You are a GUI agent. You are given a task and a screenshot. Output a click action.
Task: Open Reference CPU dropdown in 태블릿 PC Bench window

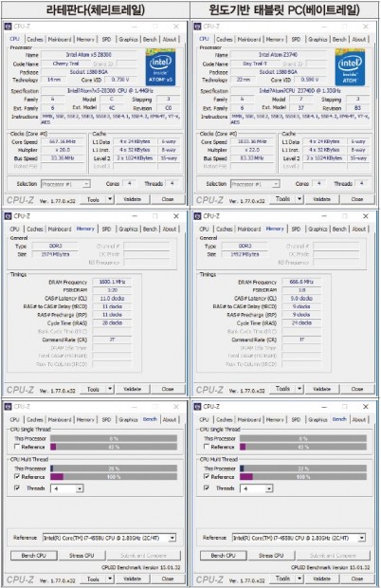pyautogui.click(x=361, y=538)
